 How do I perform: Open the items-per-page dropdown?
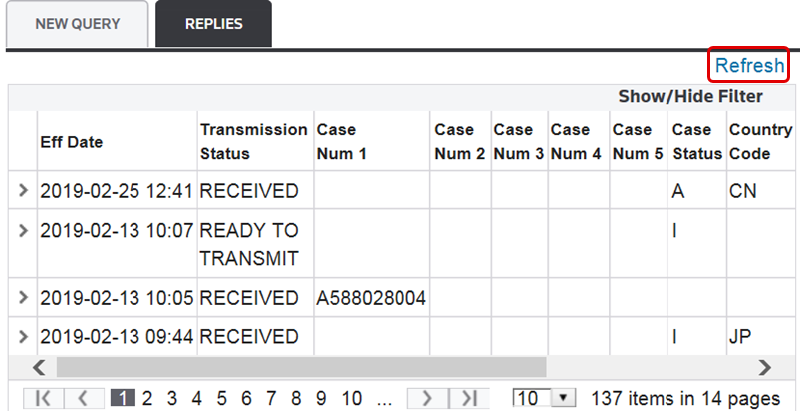click(565, 398)
